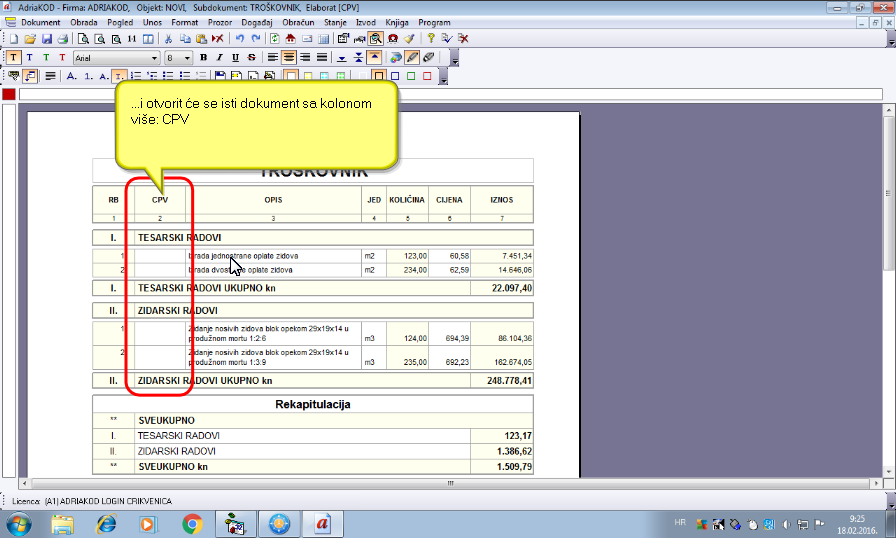Select the eraser tool in format bar
The height and width of the screenshot is (538, 896).
point(429,58)
